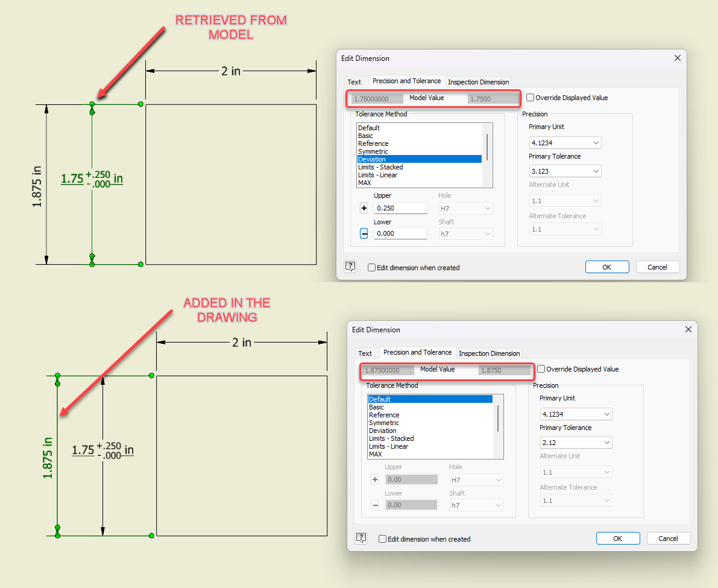
Task: Click Cancel in the bottom dialog
Action: tap(669, 538)
